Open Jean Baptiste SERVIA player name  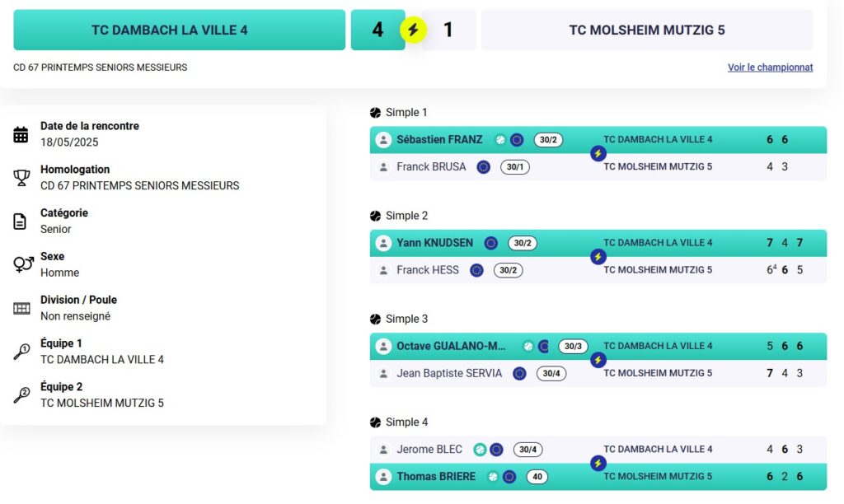click(x=449, y=373)
